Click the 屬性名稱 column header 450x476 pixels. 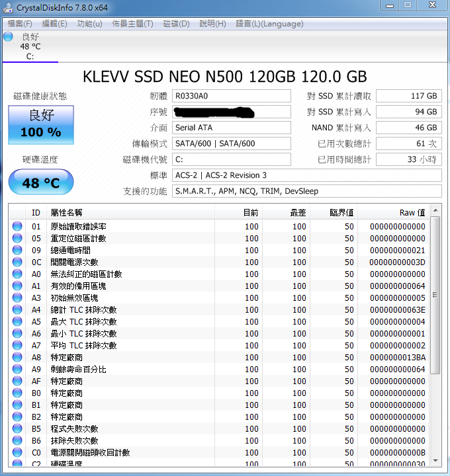(x=130, y=212)
